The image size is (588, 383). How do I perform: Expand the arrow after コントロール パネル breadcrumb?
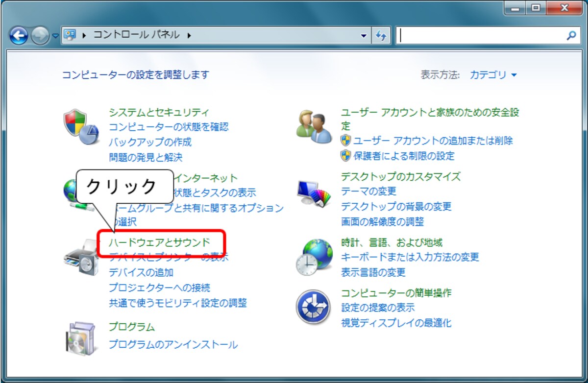pyautogui.click(x=190, y=35)
